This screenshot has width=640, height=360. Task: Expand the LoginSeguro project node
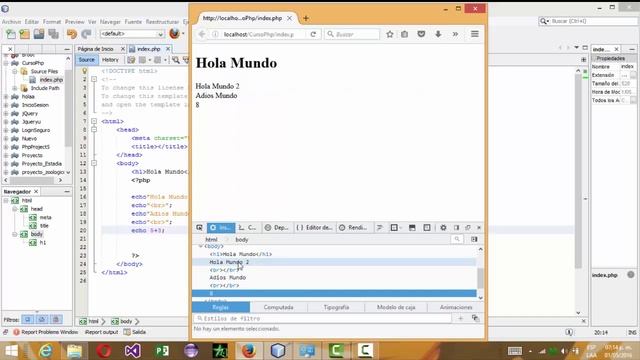pos(6,130)
